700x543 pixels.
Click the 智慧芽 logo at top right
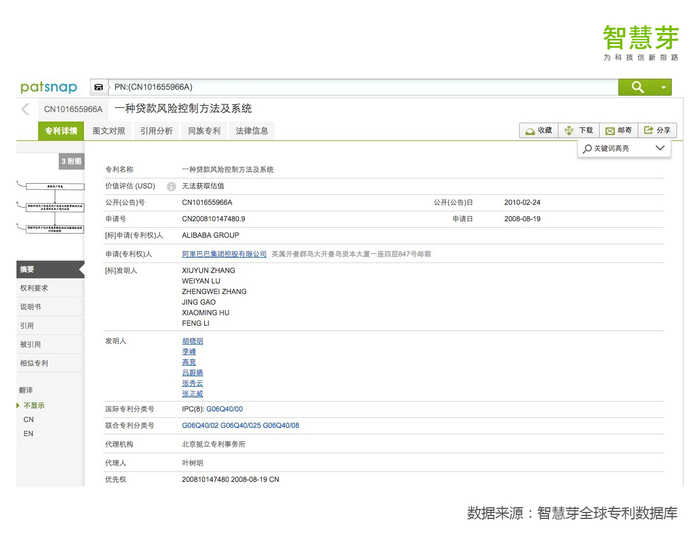pyautogui.click(x=641, y=43)
